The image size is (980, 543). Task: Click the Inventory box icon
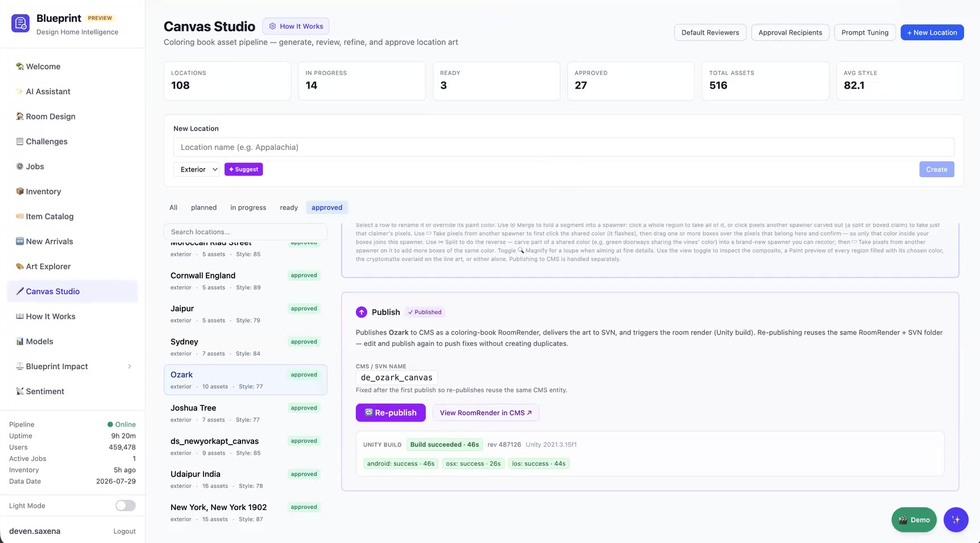tap(20, 191)
